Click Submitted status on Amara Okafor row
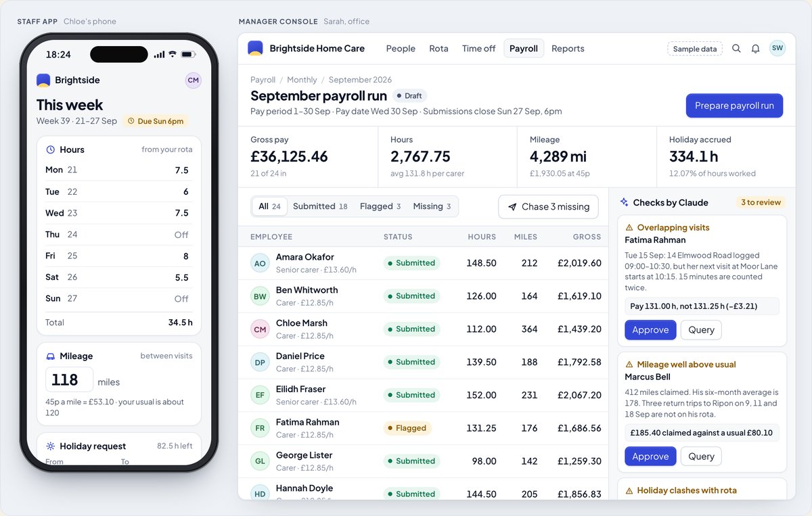The width and height of the screenshot is (812, 516). 411,263
